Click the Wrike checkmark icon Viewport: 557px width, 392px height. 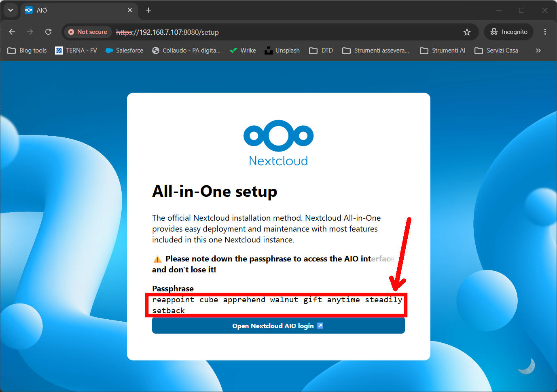coord(233,51)
